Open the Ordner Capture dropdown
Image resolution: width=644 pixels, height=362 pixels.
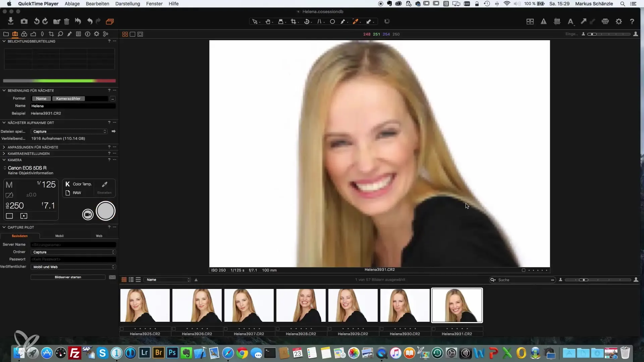pos(73,252)
